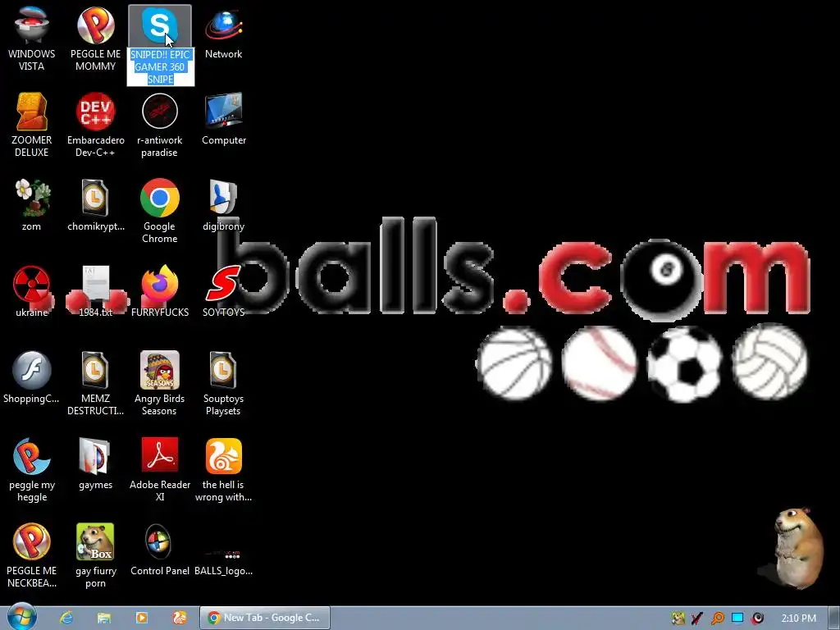The width and height of the screenshot is (840, 630).
Task: Launch Windows Media Player from the taskbar
Action: coord(141,618)
